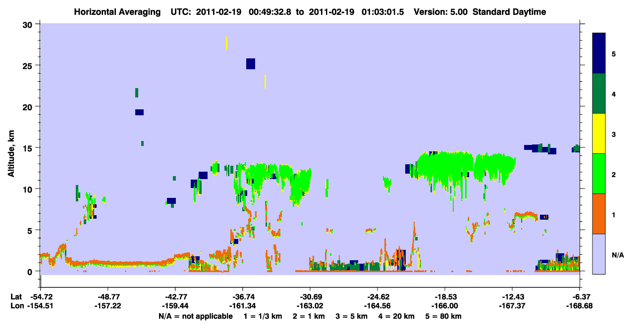Click the longitude value -159.44
Screen dimensions: 644x330
pos(175,306)
